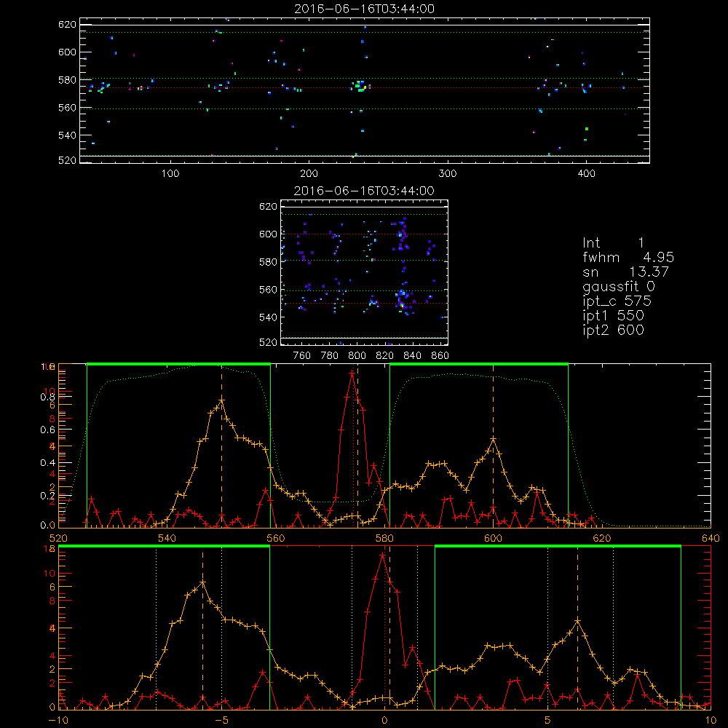Click the 640 label on the profile plot axis
The width and height of the screenshot is (728, 728).
click(x=711, y=538)
